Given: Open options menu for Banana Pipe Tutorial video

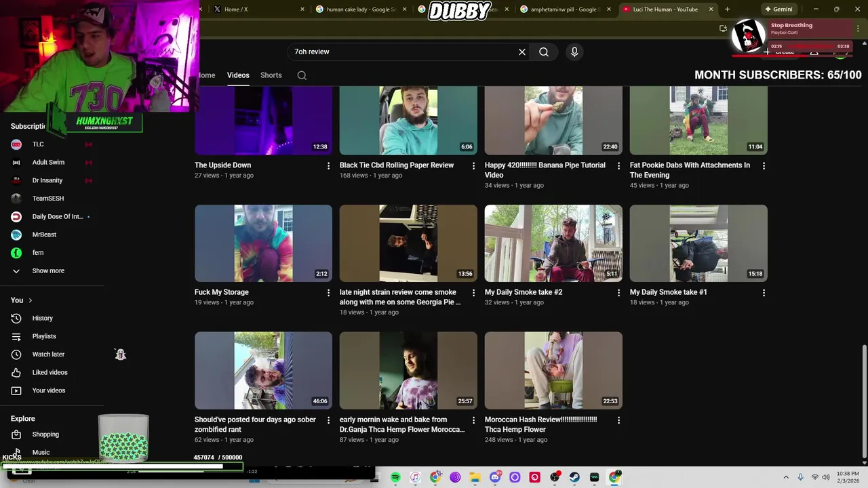Looking at the screenshot, I should click(618, 166).
